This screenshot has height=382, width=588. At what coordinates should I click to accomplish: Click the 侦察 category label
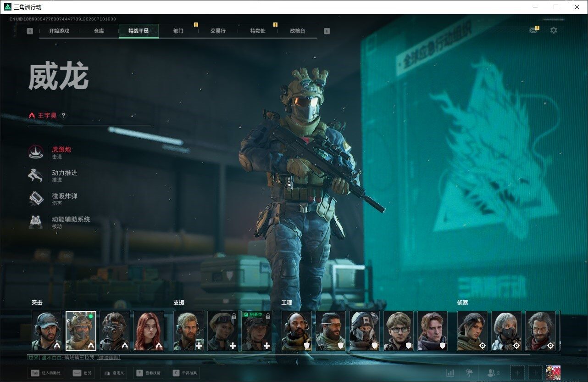[463, 303]
